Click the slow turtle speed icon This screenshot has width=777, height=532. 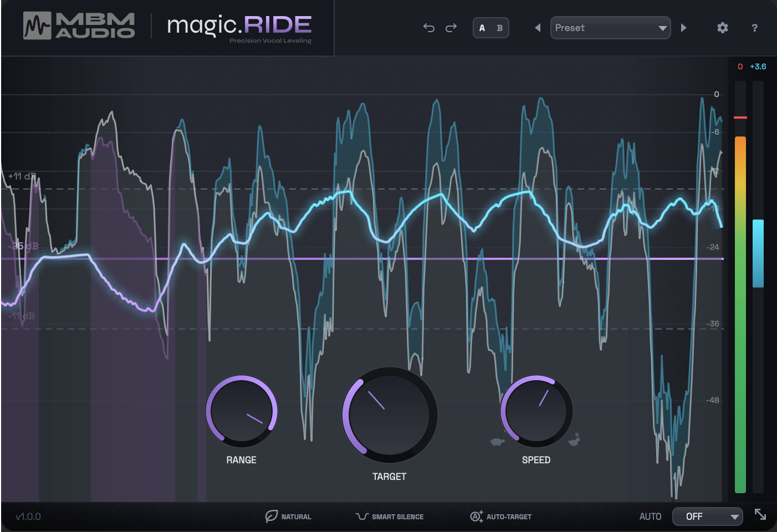(x=497, y=442)
